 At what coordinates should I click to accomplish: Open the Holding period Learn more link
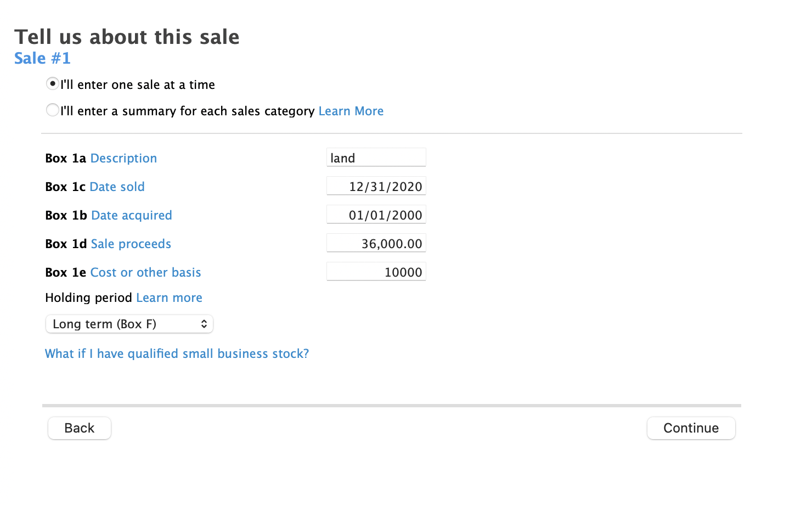[169, 298]
